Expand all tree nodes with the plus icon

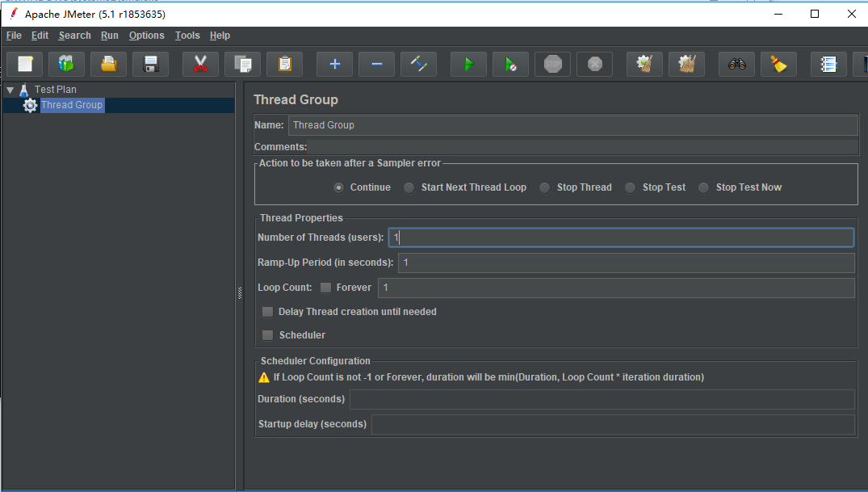(334, 65)
